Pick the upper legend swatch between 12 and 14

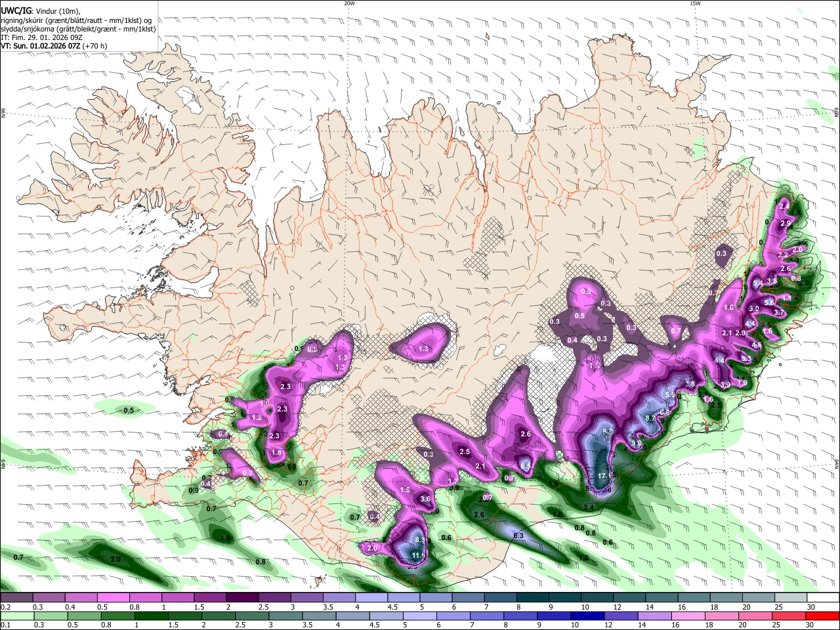(x=629, y=597)
